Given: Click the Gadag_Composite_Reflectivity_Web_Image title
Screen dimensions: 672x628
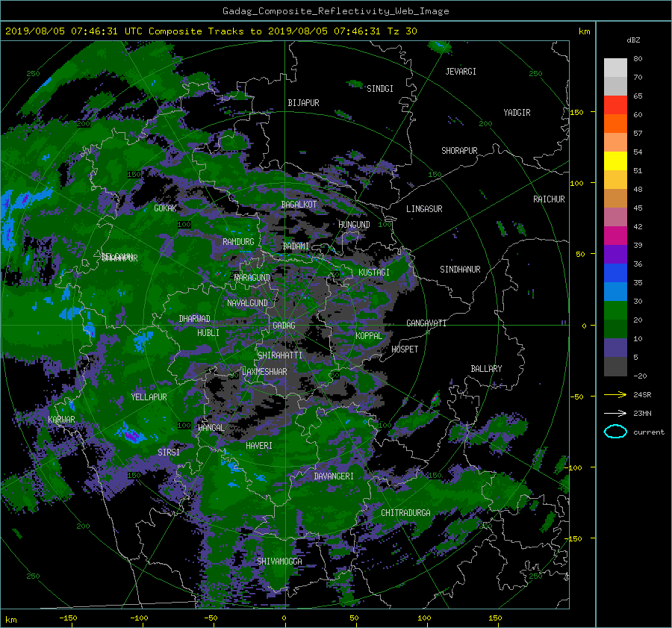Looking at the screenshot, I should (x=335, y=11).
